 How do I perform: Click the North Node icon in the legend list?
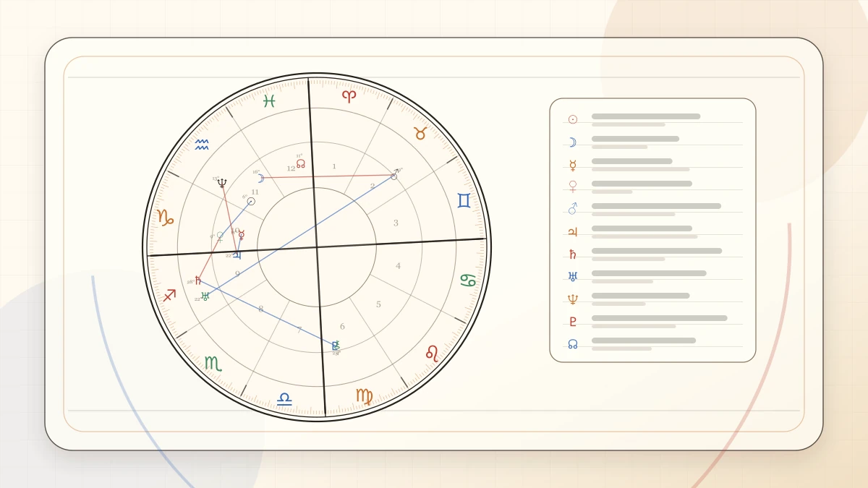(573, 344)
